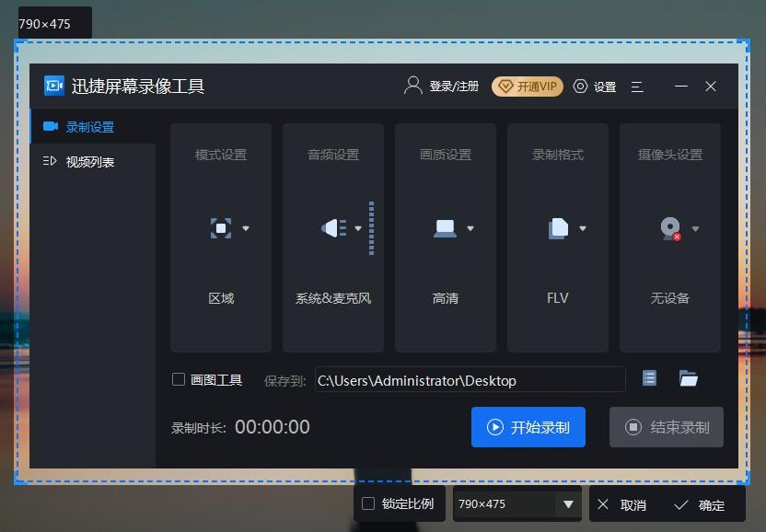Click the 系统&麦克风 audio label
This screenshot has height=532, width=766.
[333, 298]
